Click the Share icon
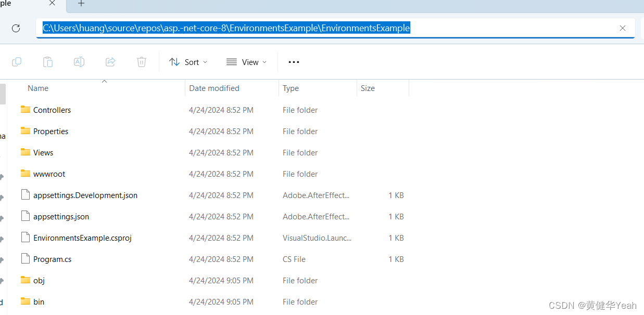644x315 pixels. tap(110, 61)
